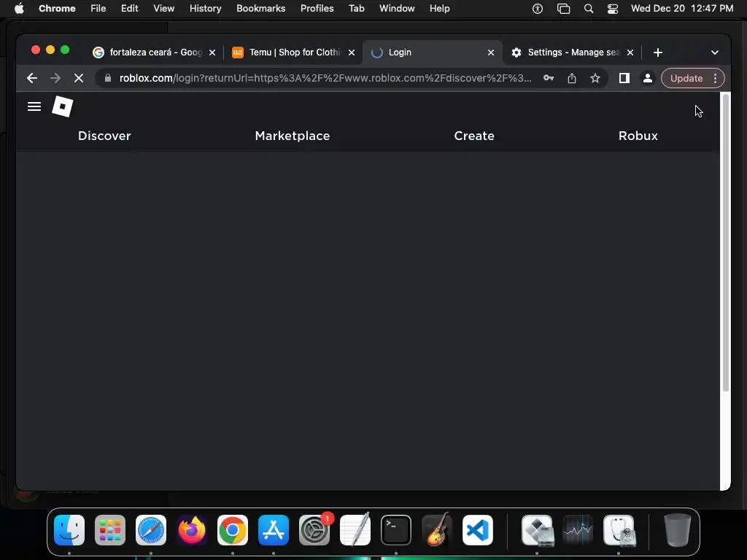Open Terminal from the Dock
The image size is (747, 560).
[396, 530]
